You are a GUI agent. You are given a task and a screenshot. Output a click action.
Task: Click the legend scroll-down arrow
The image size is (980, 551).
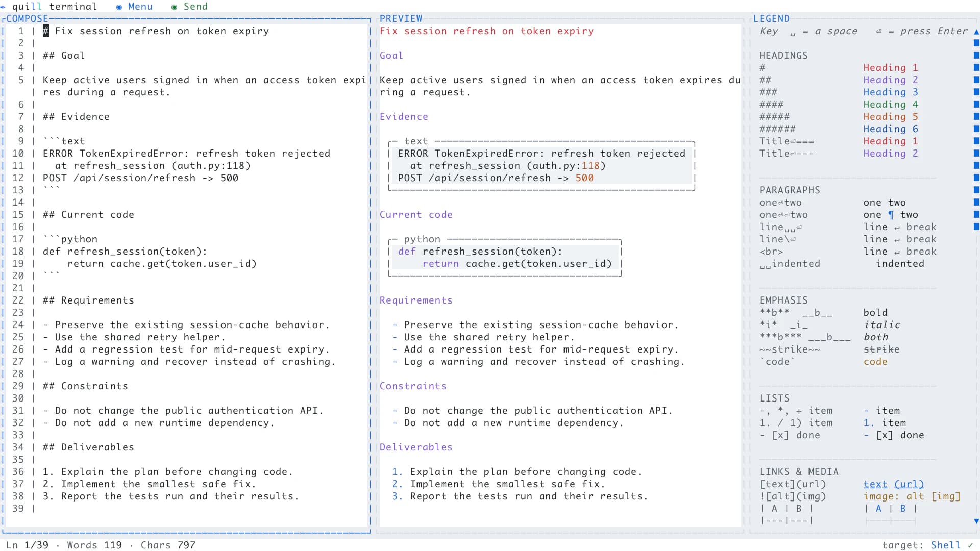pos(976,521)
